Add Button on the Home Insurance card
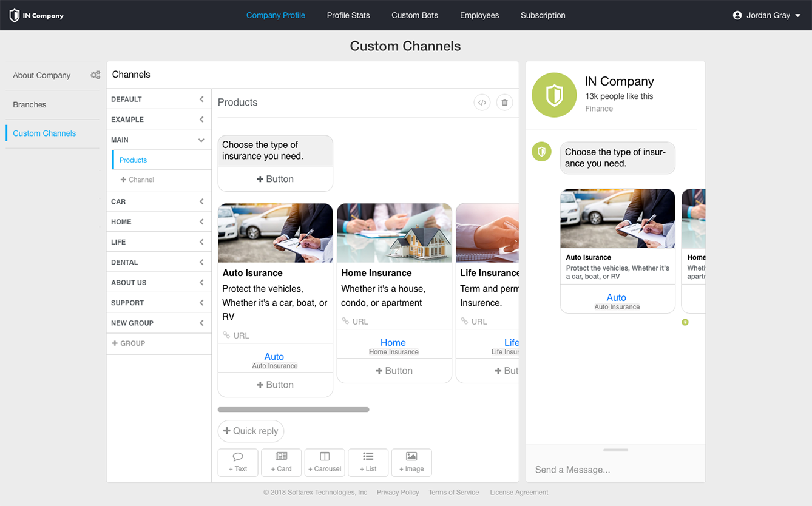Image resolution: width=812 pixels, height=506 pixels. point(394,371)
